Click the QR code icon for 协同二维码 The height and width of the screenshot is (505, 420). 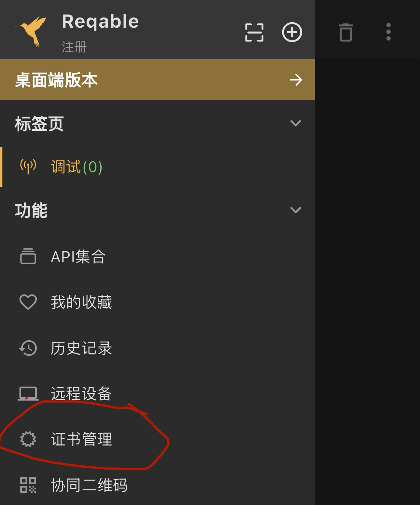pos(28,485)
